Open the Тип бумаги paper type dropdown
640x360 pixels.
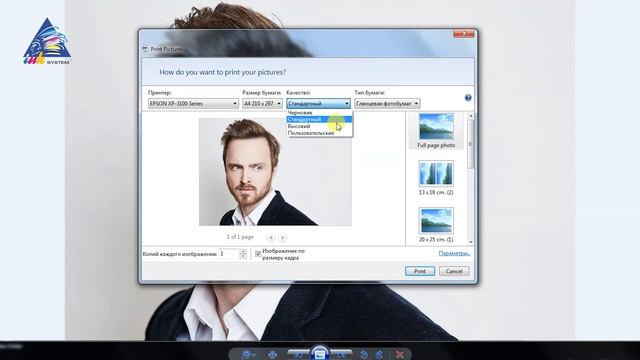(x=387, y=104)
